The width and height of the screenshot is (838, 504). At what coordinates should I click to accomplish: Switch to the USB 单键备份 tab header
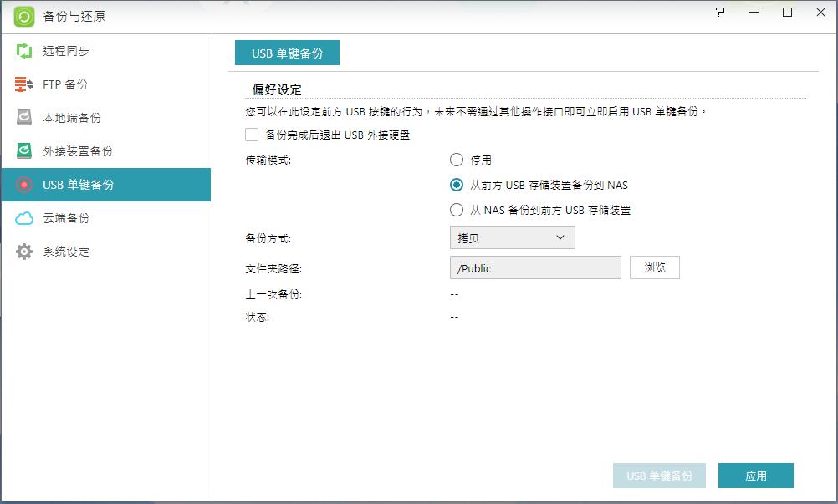[x=287, y=52]
